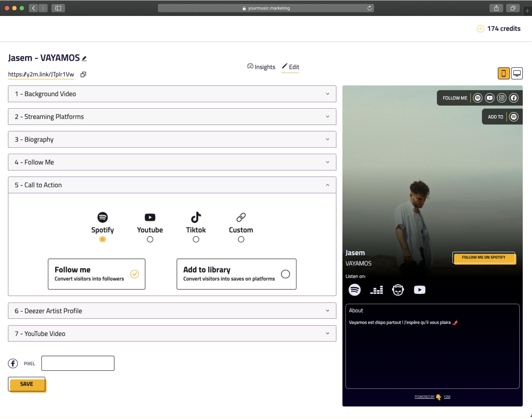Expand the 4 - Follow Me section
This screenshot has width=532, height=419.
point(172,162)
